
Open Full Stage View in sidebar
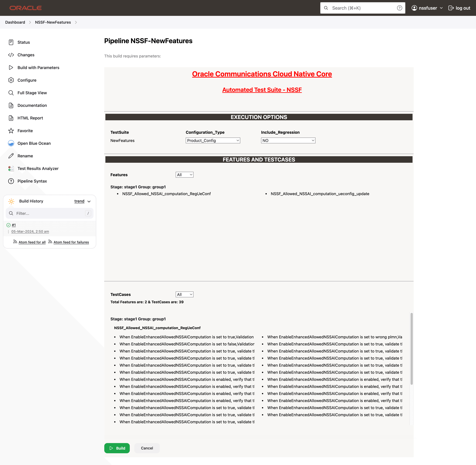click(32, 93)
